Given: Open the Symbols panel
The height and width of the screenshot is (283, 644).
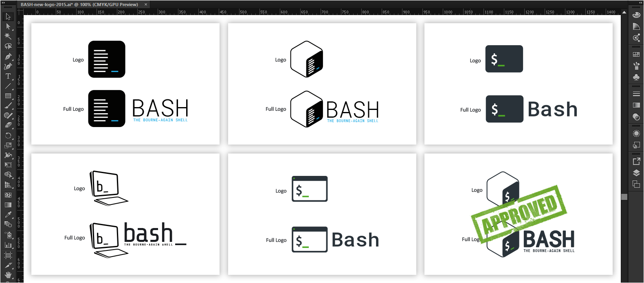Looking at the screenshot, I should 636,77.
